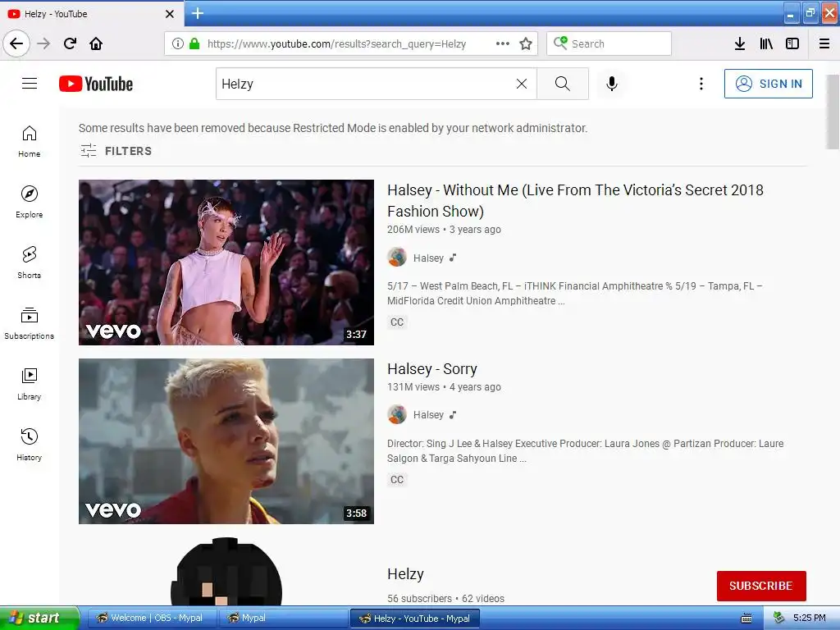
Task: Subscribe to the Helzy channel
Action: 761,586
